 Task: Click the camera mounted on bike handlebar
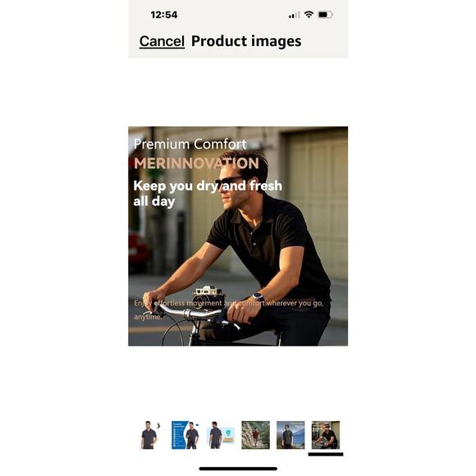point(208,296)
